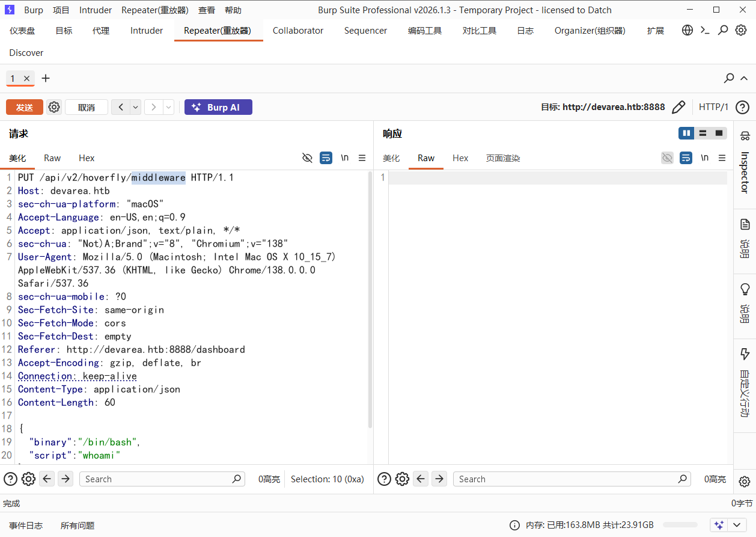Focus the response Search field
Screen dimensions: 756x537
click(572, 479)
